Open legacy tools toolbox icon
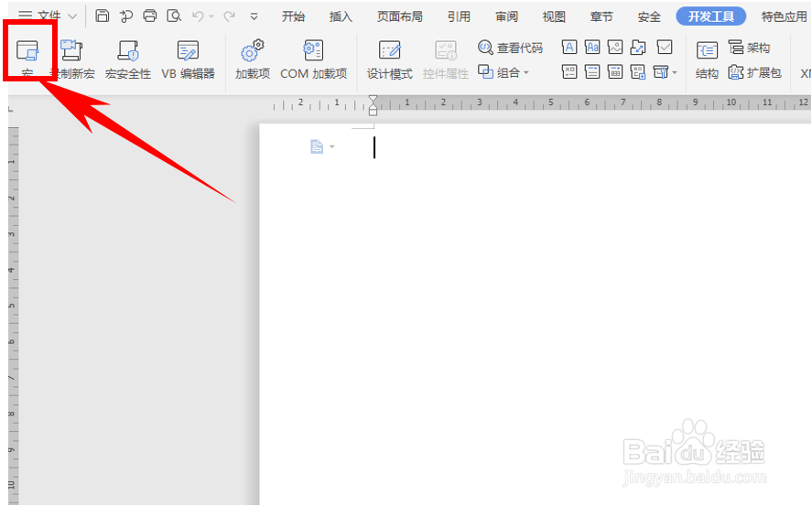The width and height of the screenshot is (812, 506). [661, 72]
